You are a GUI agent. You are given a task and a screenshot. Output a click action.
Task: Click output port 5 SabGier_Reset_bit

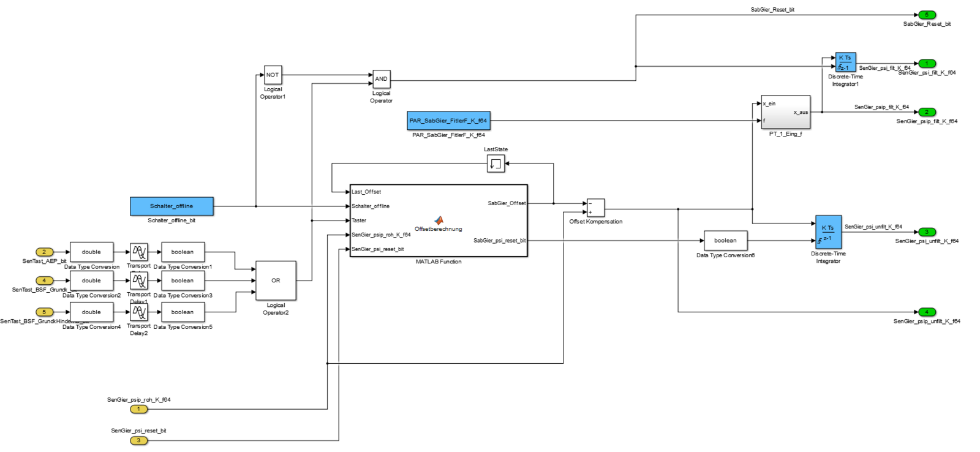[927, 15]
